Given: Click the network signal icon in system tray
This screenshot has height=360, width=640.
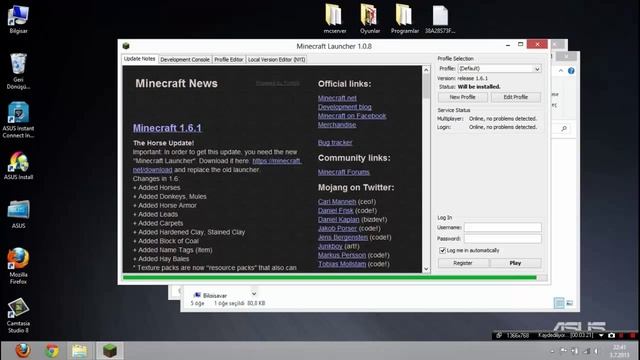Looking at the screenshot, I should point(587,351).
